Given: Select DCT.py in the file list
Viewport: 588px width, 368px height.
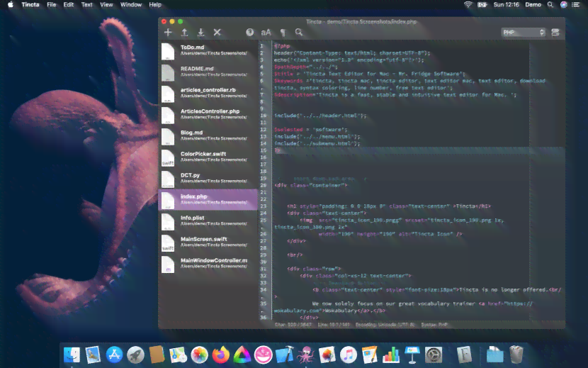Looking at the screenshot, I should pyautogui.click(x=208, y=178).
